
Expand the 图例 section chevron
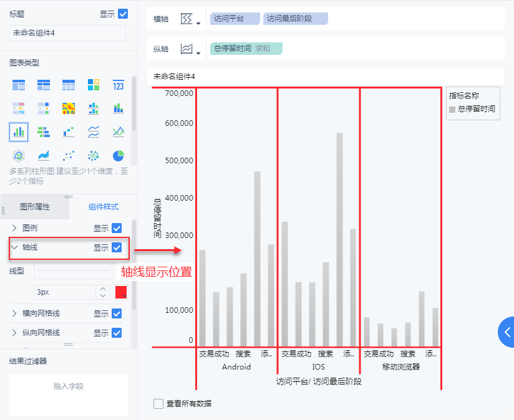(14, 228)
